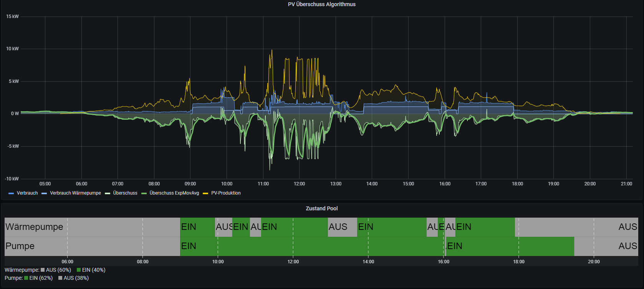This screenshot has height=289, width=644.
Task: Toggle the Überschuss series legend label
Action: point(125,193)
